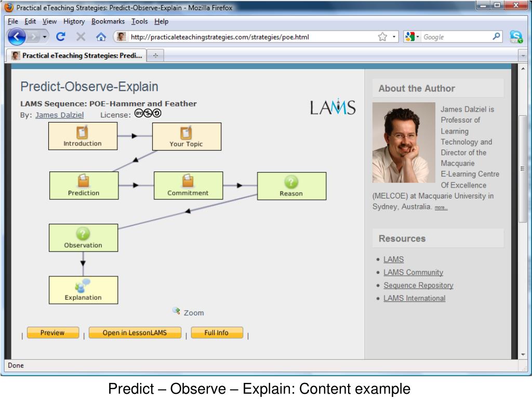532x399 pixels.
Task: Click the Google search field
Action: (456, 37)
